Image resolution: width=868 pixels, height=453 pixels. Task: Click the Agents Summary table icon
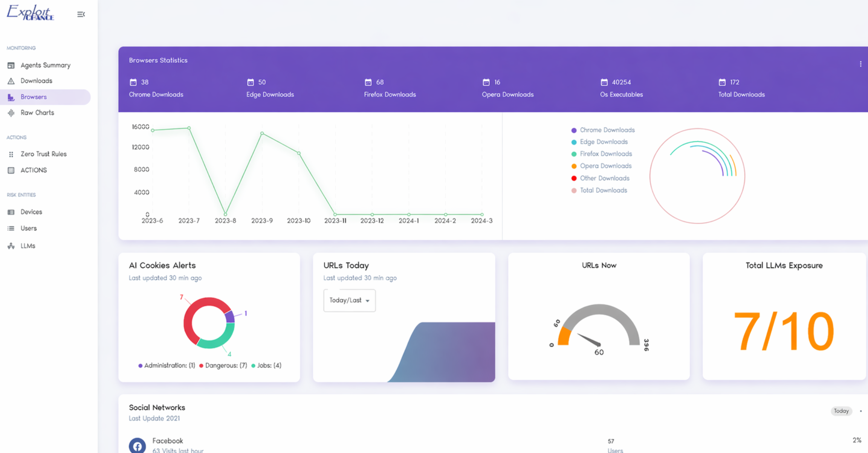coord(11,66)
